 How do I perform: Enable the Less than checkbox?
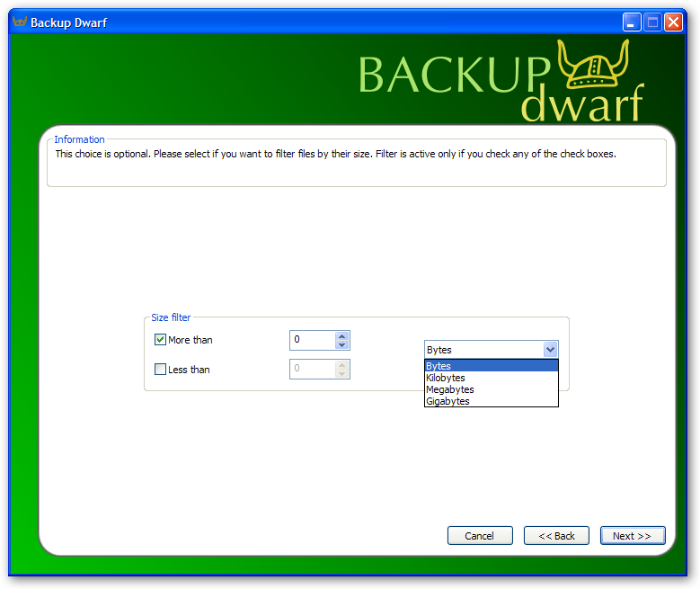click(x=160, y=369)
